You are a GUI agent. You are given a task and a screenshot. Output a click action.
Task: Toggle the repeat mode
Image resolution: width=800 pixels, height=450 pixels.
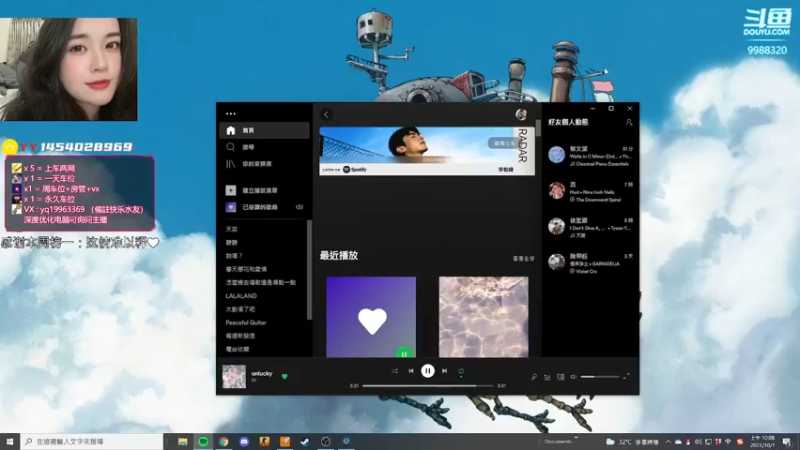tap(461, 371)
